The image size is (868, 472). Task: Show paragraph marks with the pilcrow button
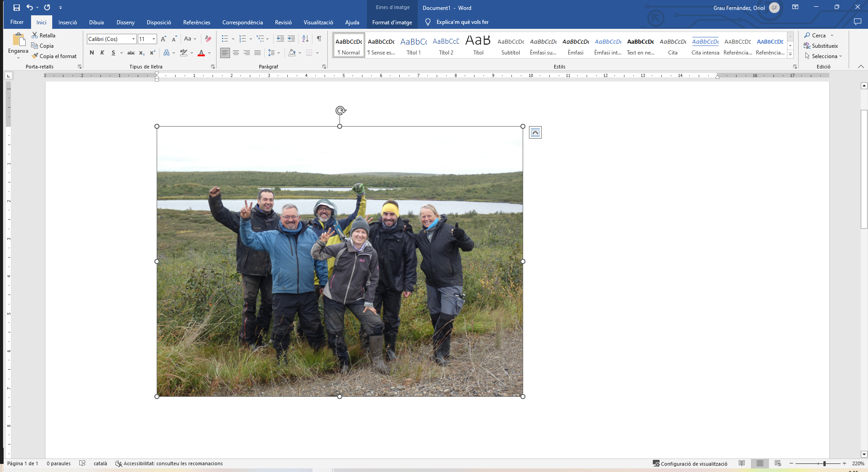(319, 39)
